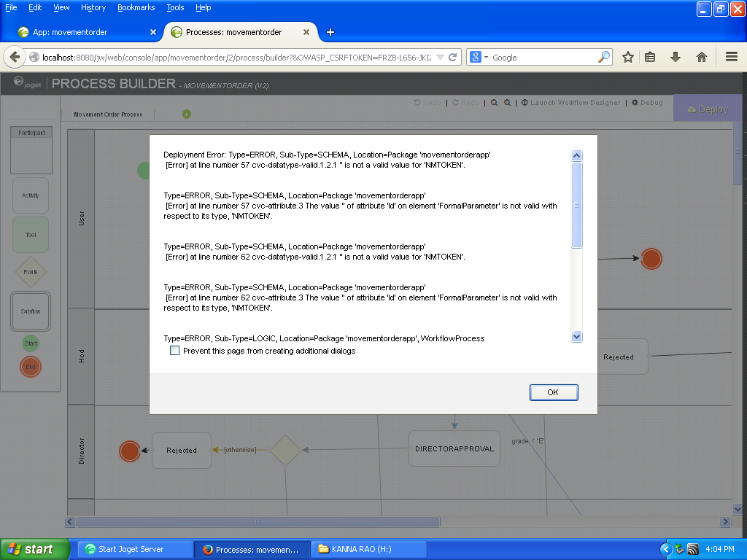
Task: Open the Help menu
Action: click(204, 7)
